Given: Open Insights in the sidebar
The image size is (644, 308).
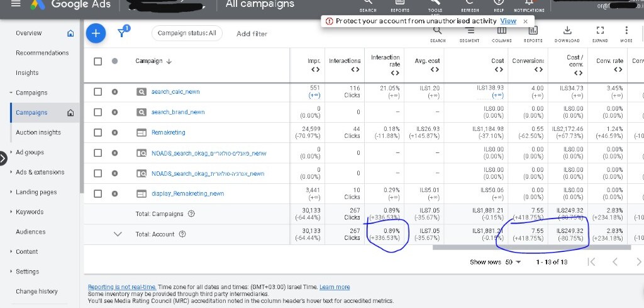Looking at the screenshot, I should point(27,73).
